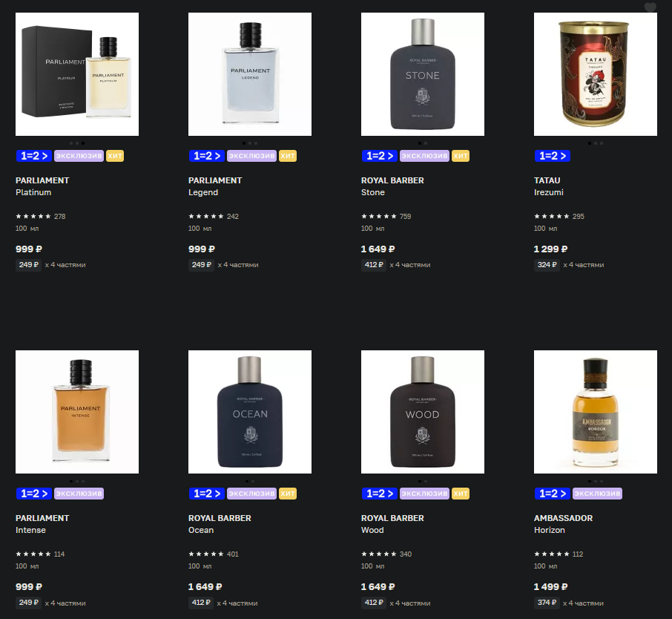The width and height of the screenshot is (672, 619).
Task: View the TATAU Irezumi can thumbnail
Action: [x=596, y=74]
